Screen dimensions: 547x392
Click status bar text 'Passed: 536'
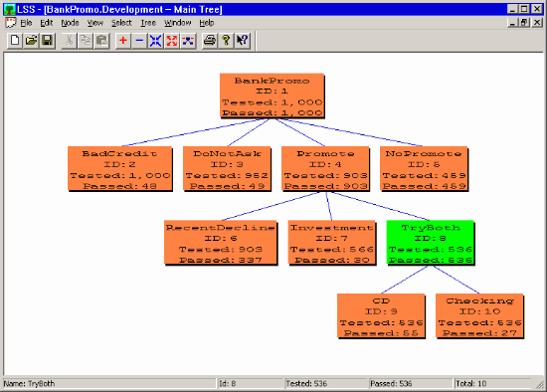[391, 384]
